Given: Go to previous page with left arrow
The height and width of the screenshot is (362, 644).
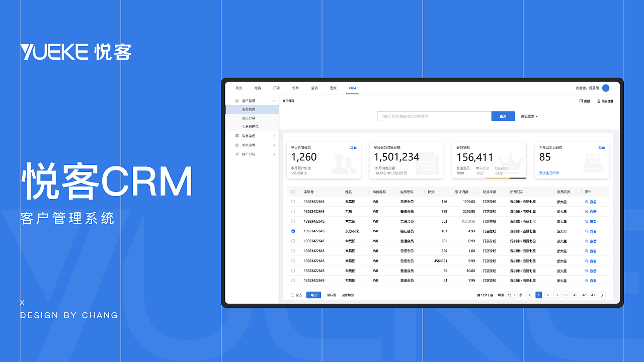Looking at the screenshot, I should coord(530,295).
